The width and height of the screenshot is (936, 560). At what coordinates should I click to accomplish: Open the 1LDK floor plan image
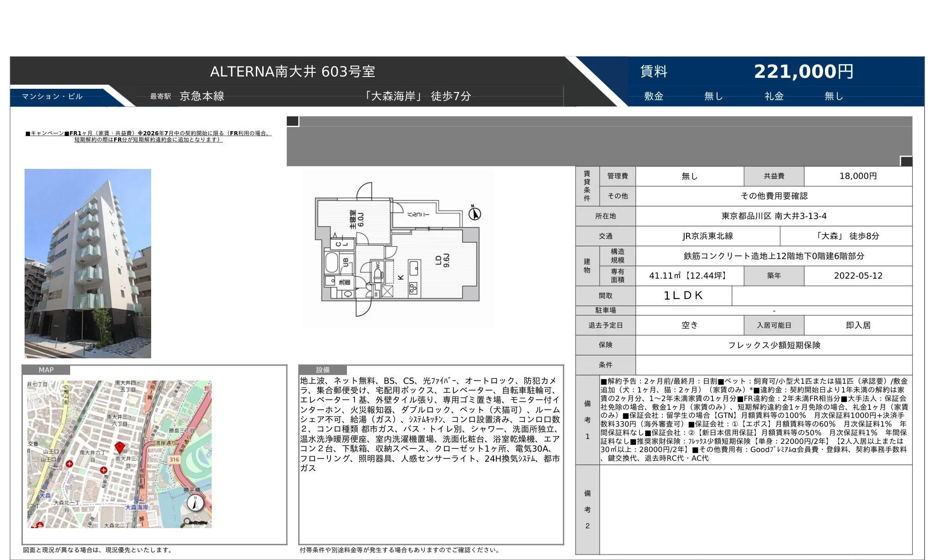(x=397, y=249)
